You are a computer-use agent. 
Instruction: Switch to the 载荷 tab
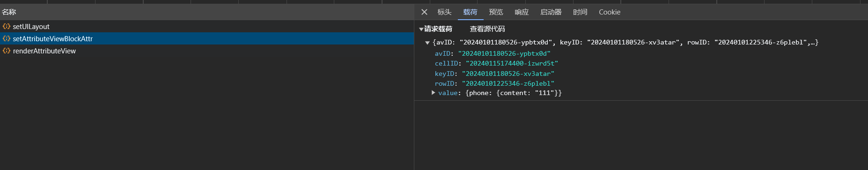[x=470, y=12]
